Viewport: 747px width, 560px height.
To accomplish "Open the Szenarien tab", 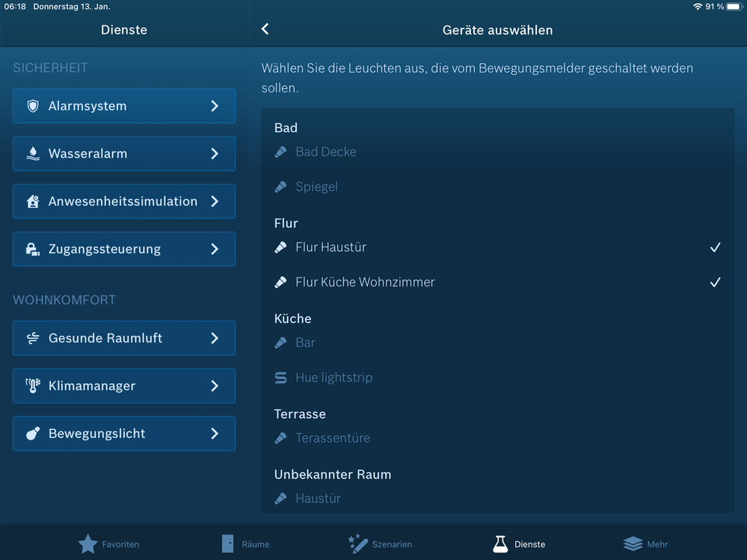I will [380, 544].
